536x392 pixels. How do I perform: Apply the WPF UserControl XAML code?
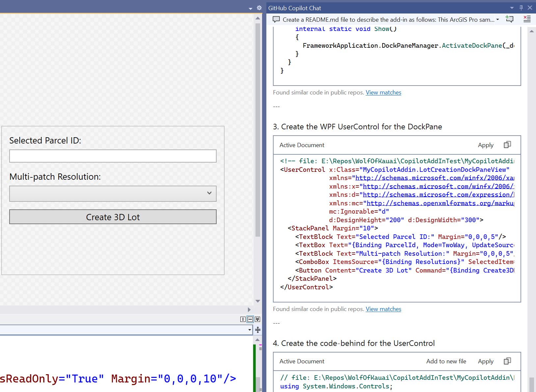(x=486, y=145)
